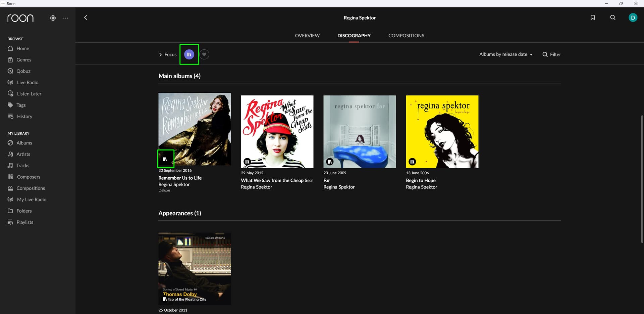
Task: Click date 13 June 2006
Action: pyautogui.click(x=417, y=173)
